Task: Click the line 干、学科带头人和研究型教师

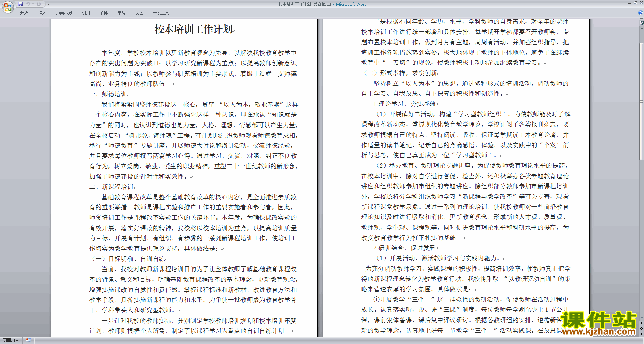Action: point(132,310)
